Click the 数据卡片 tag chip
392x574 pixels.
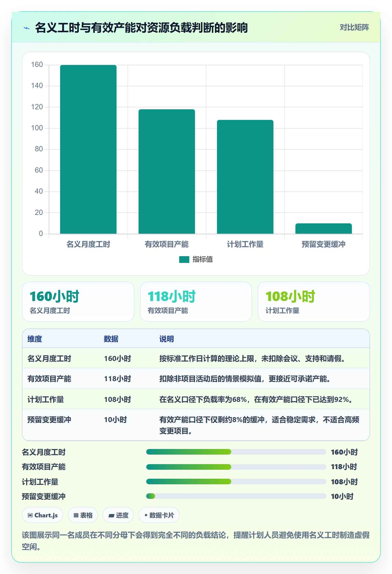pyautogui.click(x=159, y=515)
